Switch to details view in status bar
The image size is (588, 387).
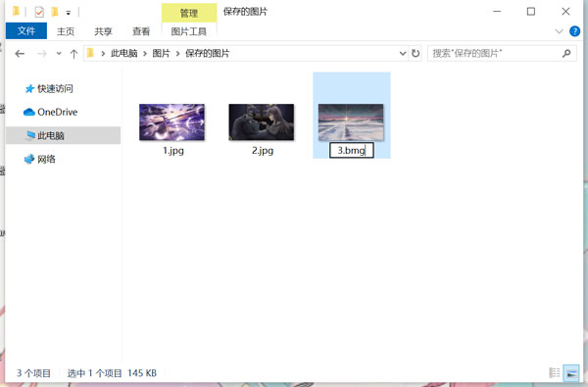pyautogui.click(x=555, y=372)
